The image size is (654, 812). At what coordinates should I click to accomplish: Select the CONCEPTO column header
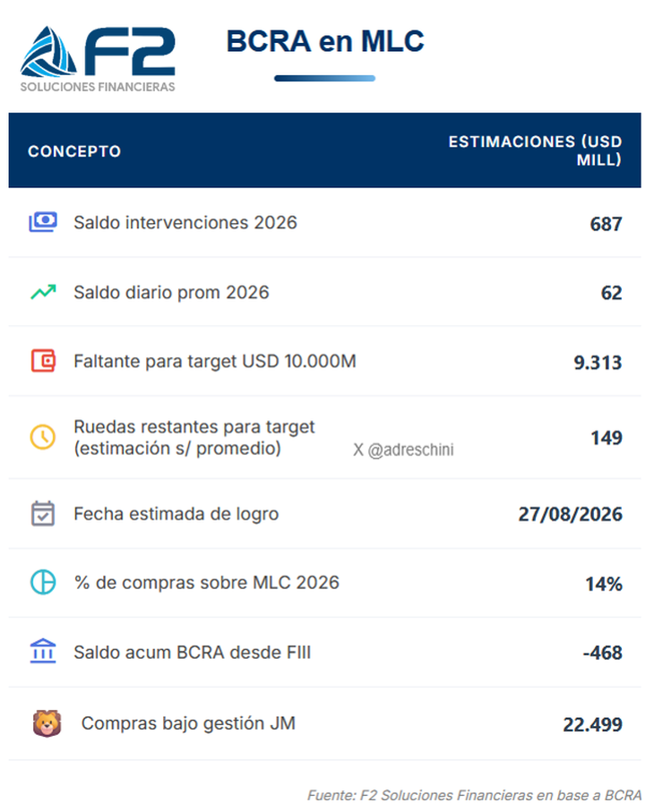74,151
